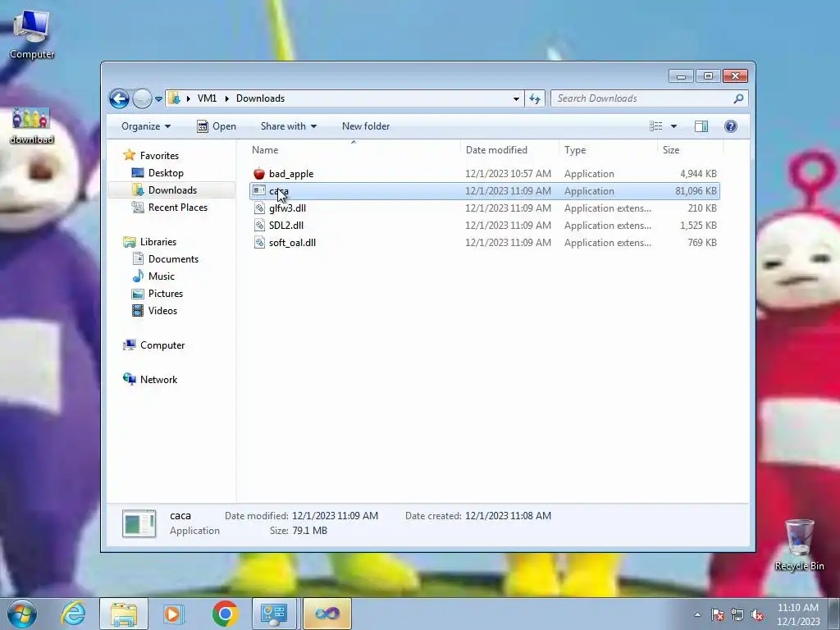Open the Computer desktop icon

tap(32, 34)
